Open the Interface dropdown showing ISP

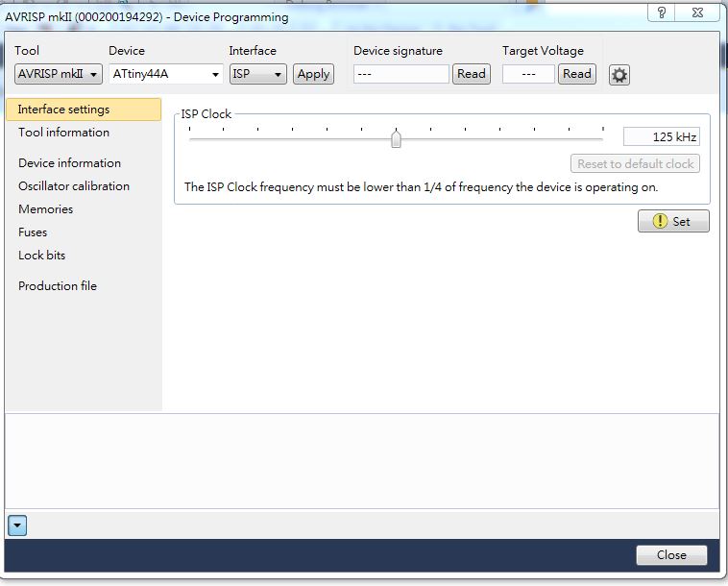(258, 74)
